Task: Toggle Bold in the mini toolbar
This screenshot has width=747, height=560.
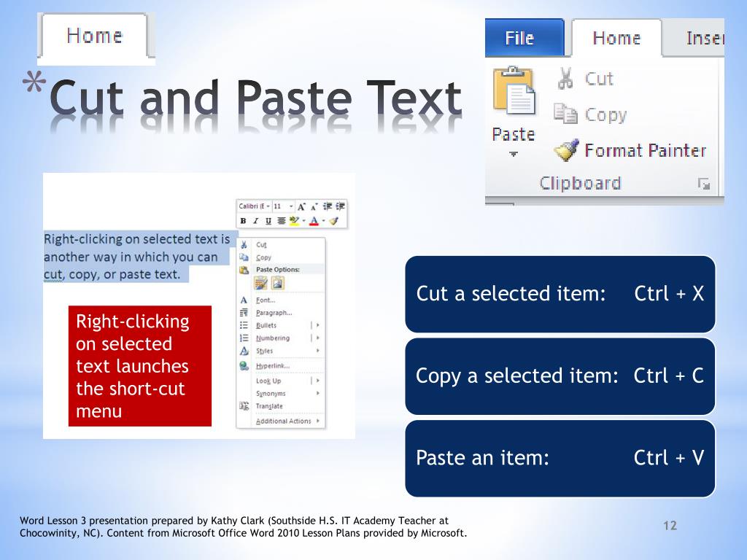Action: 243,221
